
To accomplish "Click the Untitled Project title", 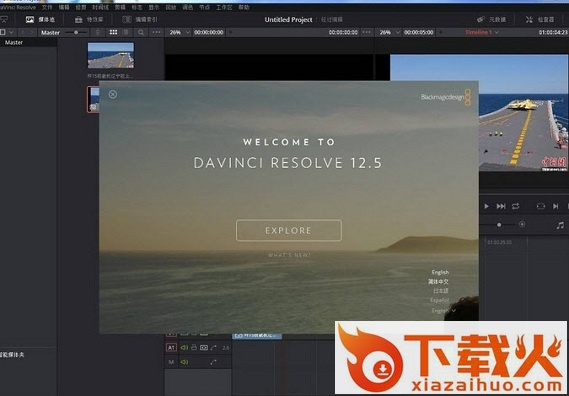I will [288, 20].
